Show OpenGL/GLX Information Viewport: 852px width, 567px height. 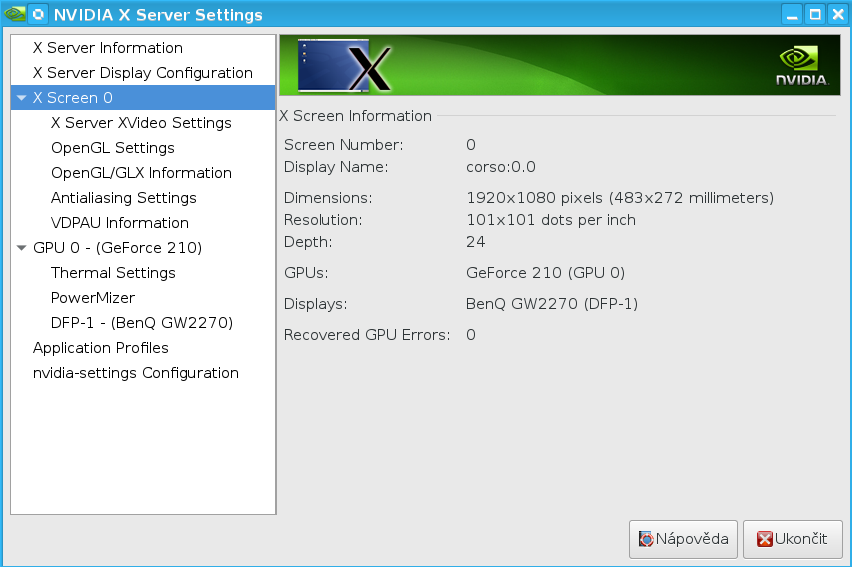[x=141, y=173]
